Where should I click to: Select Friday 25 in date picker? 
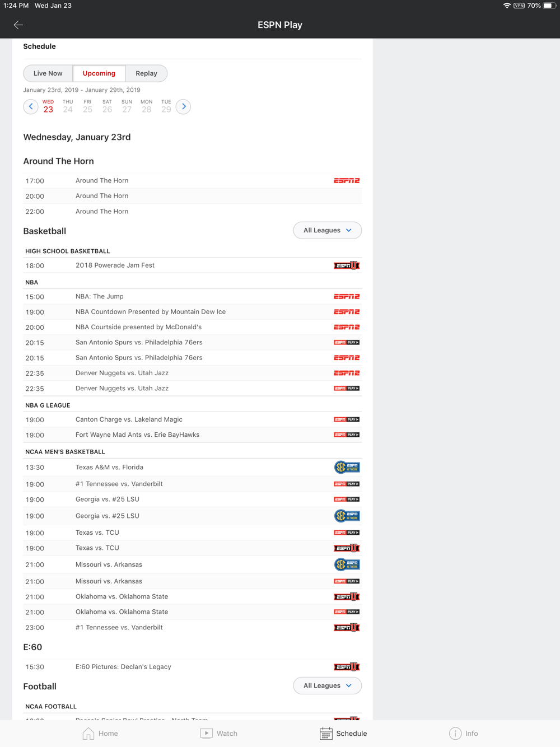87,106
